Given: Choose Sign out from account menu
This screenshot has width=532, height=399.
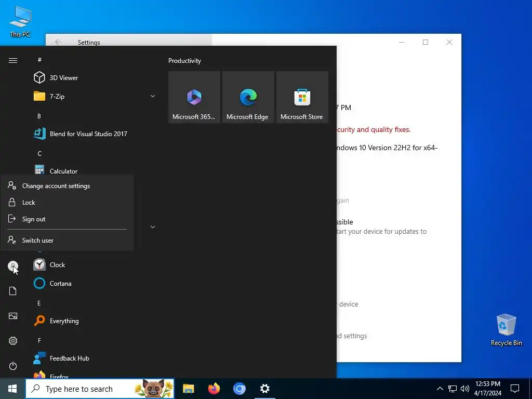Looking at the screenshot, I should click(x=67, y=219).
